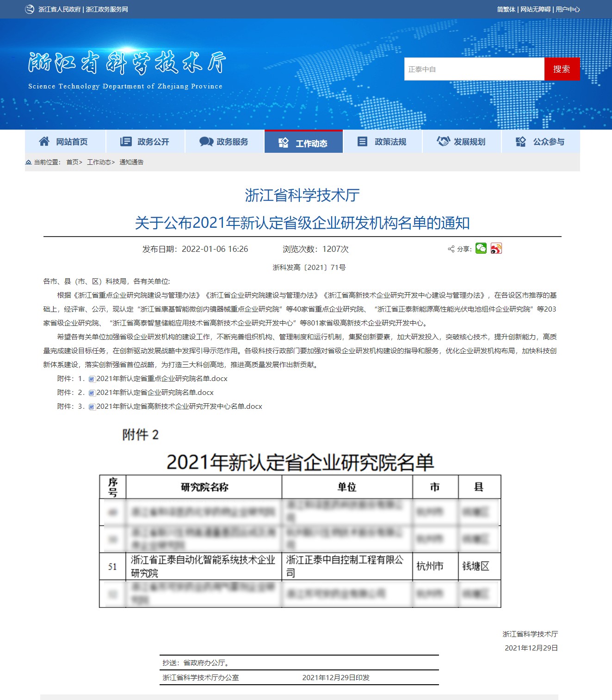Viewport: 612px width, 700px height.
Task: Open 发展规划 navigation tab
Action: click(x=462, y=142)
